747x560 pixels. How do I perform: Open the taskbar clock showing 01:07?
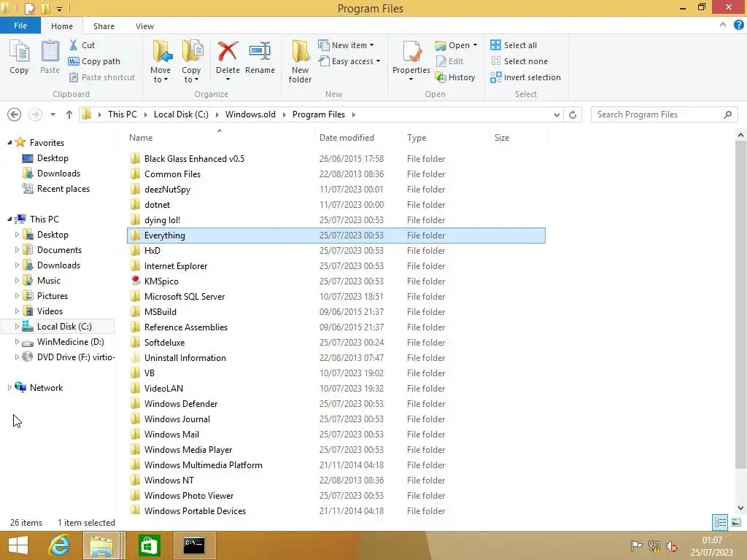[x=712, y=545]
